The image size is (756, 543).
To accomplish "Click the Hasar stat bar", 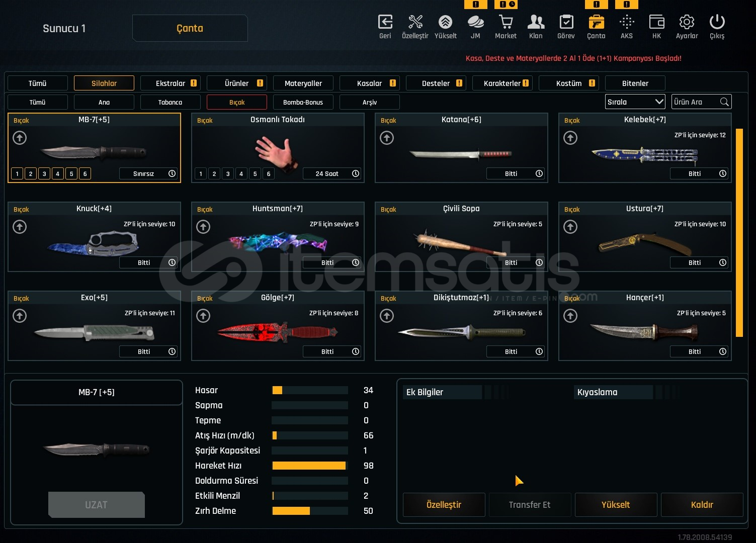I will (310, 390).
